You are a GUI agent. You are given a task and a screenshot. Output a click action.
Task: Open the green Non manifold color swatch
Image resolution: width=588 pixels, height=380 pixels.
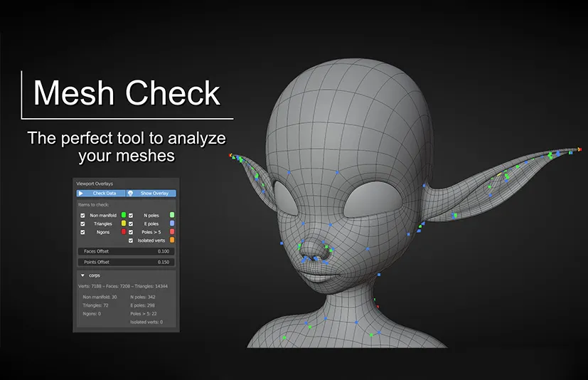[x=124, y=214]
